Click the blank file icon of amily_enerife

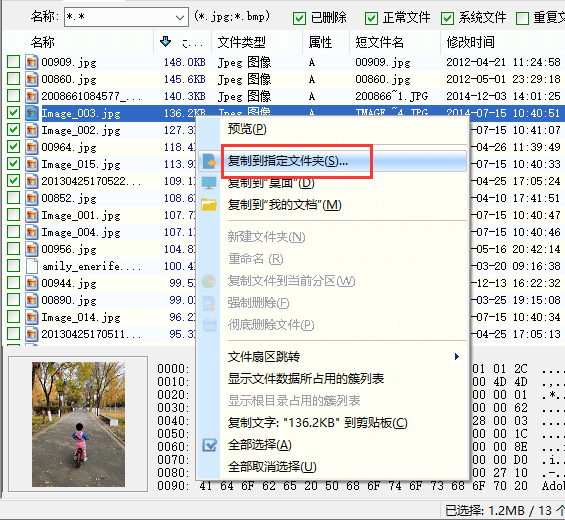tap(31, 266)
